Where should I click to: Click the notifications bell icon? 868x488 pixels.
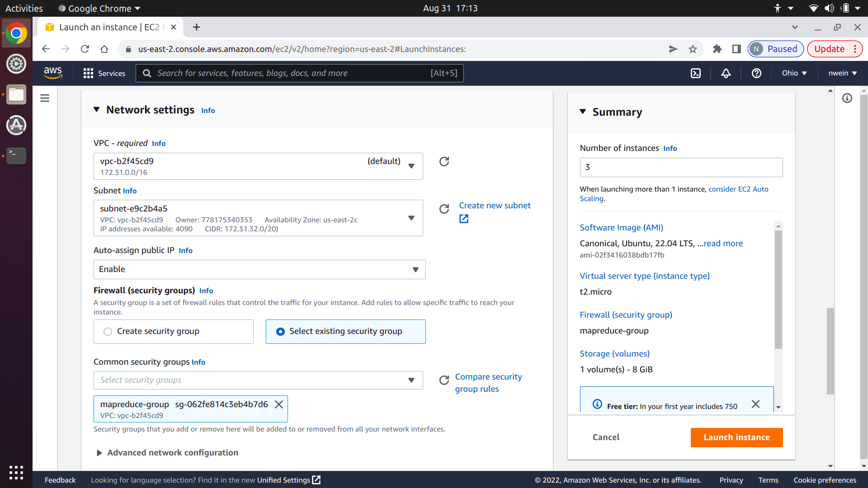(x=726, y=73)
